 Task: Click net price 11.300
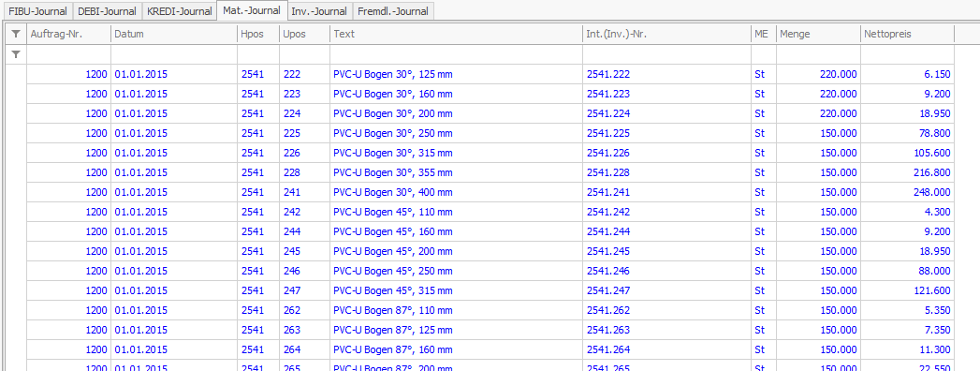point(935,349)
